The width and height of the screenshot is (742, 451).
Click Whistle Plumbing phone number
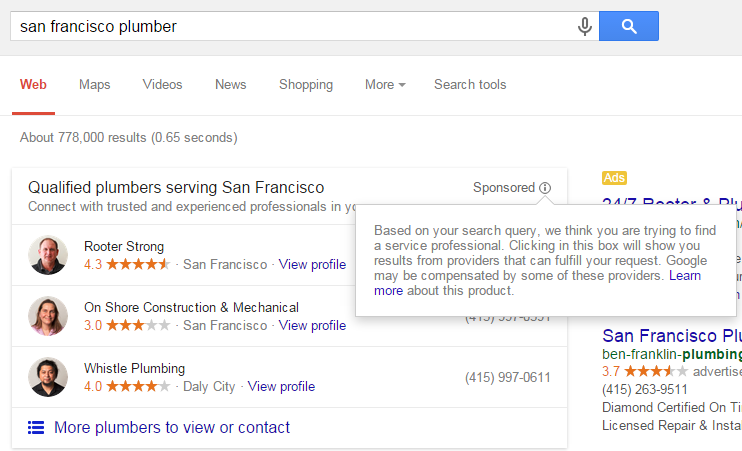tap(508, 378)
